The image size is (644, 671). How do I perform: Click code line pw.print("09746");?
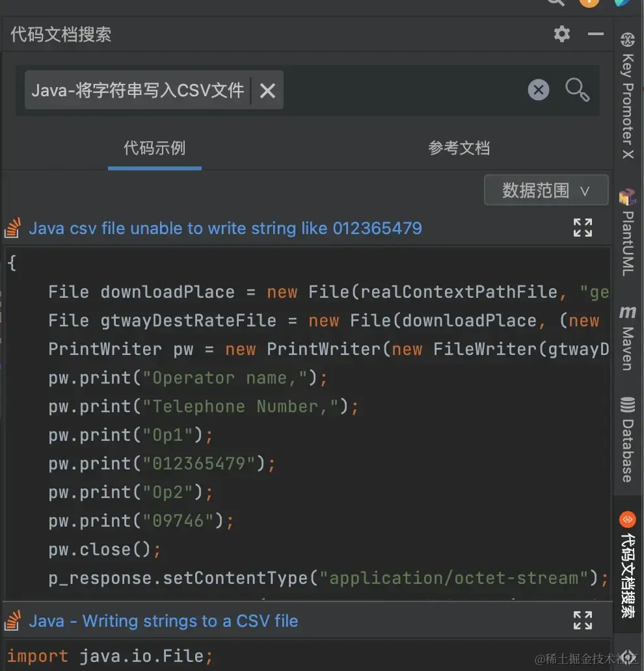[141, 521]
